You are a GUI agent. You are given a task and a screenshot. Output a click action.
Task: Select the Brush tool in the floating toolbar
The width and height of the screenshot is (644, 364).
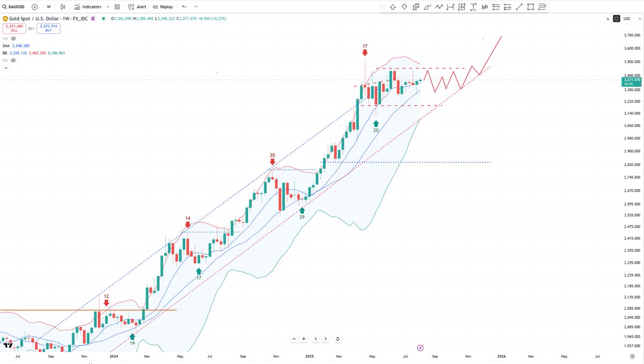tap(427, 6)
